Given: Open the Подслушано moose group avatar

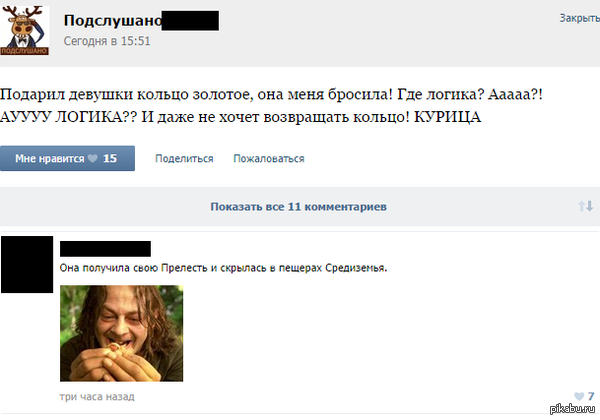Looking at the screenshot, I should point(24,31).
